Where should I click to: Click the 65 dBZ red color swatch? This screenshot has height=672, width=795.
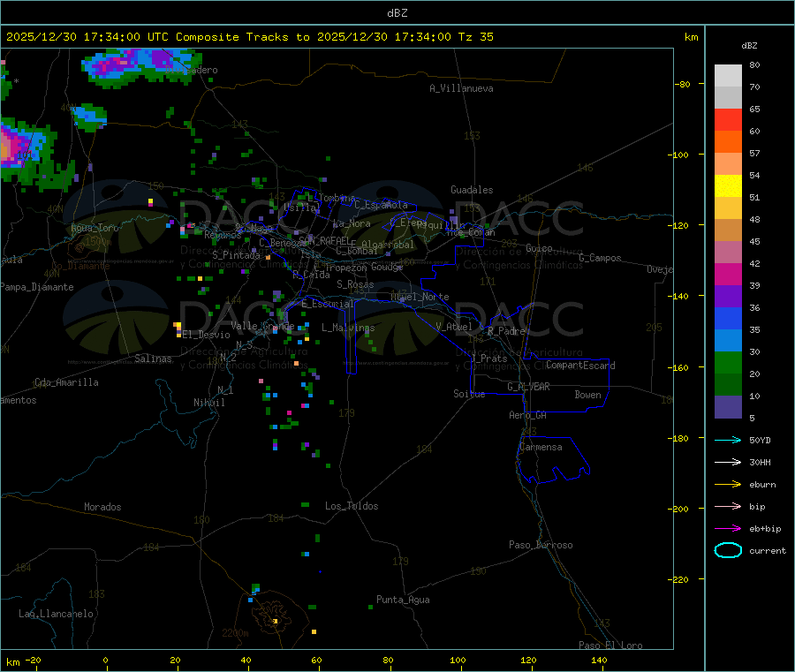pyautogui.click(x=728, y=119)
